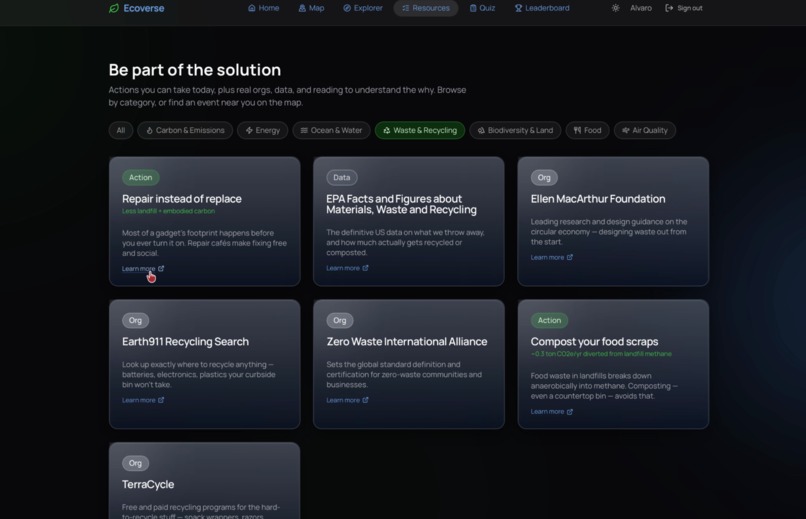Open Learn more on EPA Facts and Figures card
This screenshot has width=806, height=519.
coord(347,268)
